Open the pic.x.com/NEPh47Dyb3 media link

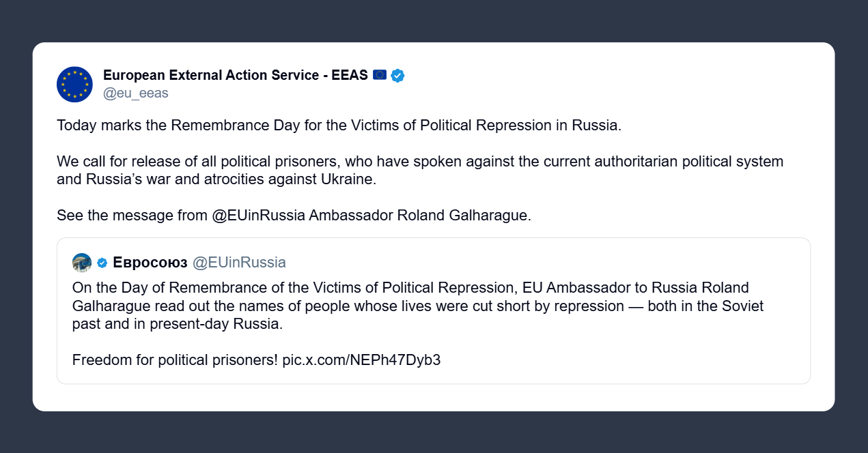pos(361,360)
